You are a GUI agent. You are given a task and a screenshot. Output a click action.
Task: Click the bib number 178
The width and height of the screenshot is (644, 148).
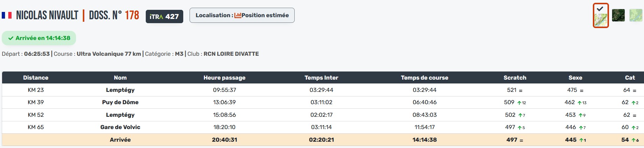pos(132,15)
